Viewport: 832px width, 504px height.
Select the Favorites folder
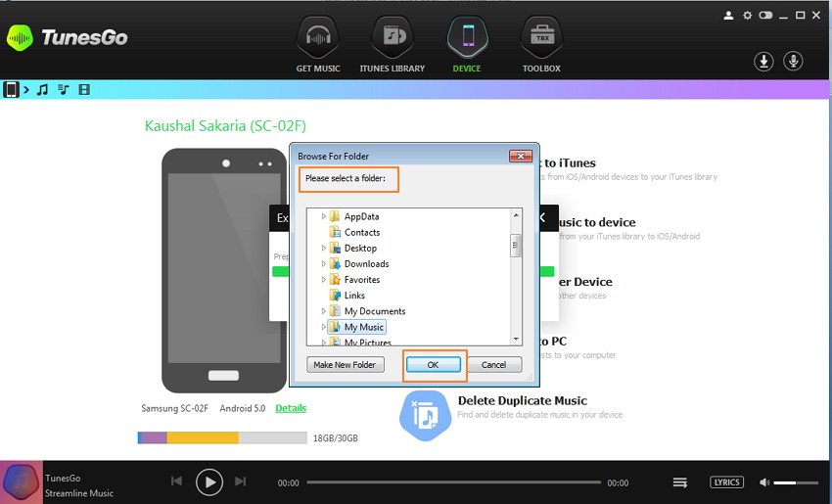[354, 280]
